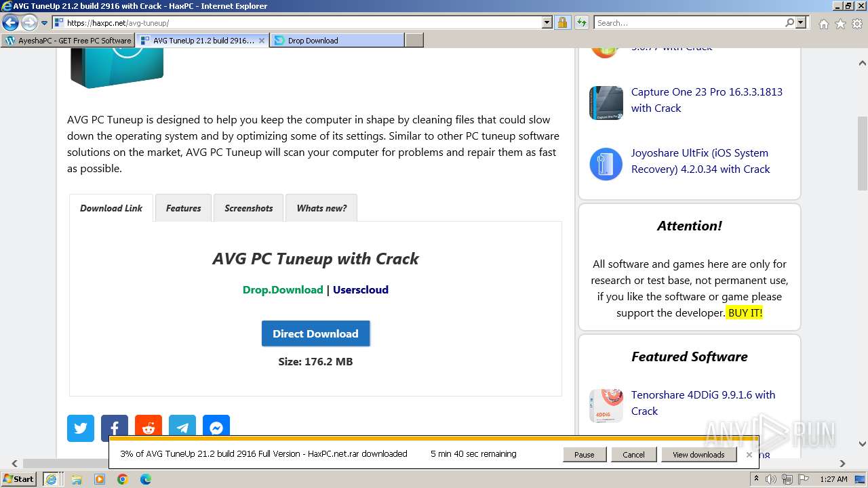Open Joyoshare UltFix link
868x488 pixels.
click(x=701, y=161)
